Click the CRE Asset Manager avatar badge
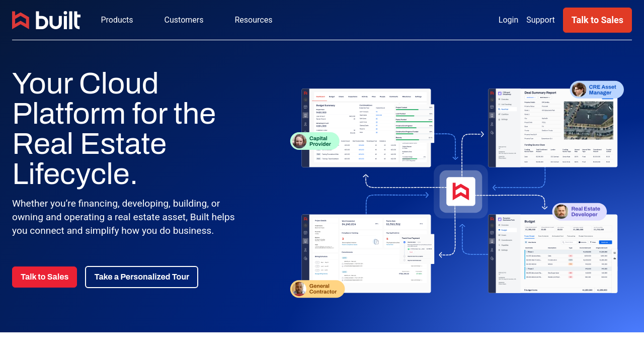The height and width of the screenshot is (362, 644). [597, 90]
